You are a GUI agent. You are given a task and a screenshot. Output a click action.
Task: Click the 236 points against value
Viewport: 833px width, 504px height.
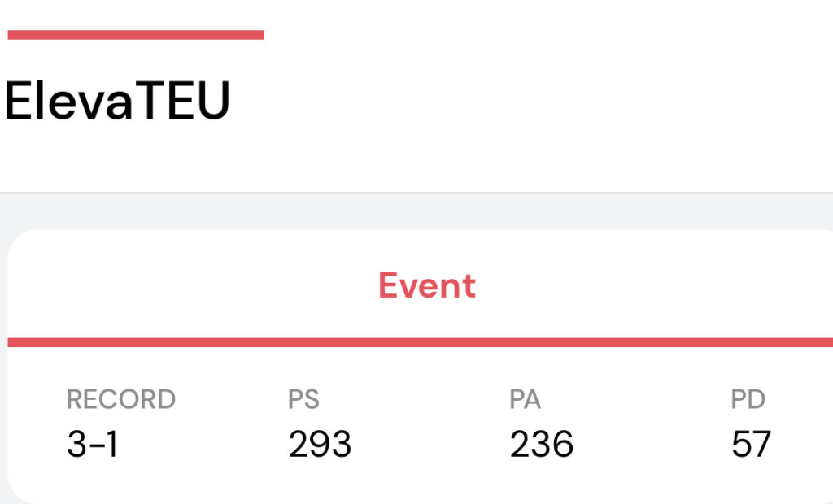tap(541, 444)
